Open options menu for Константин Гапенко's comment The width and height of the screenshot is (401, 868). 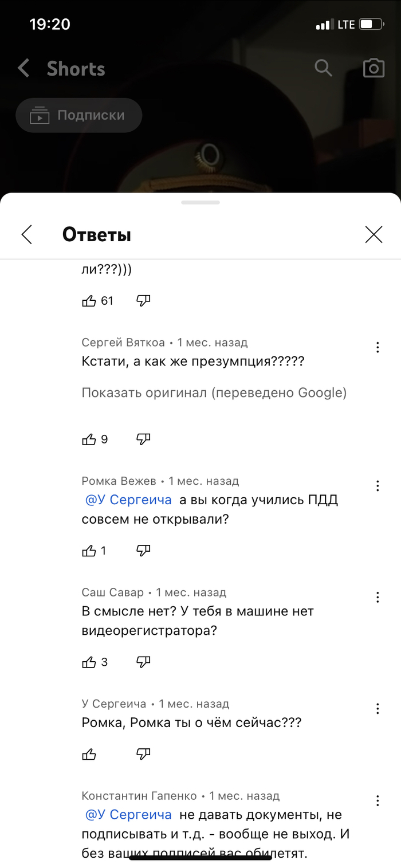point(378,800)
